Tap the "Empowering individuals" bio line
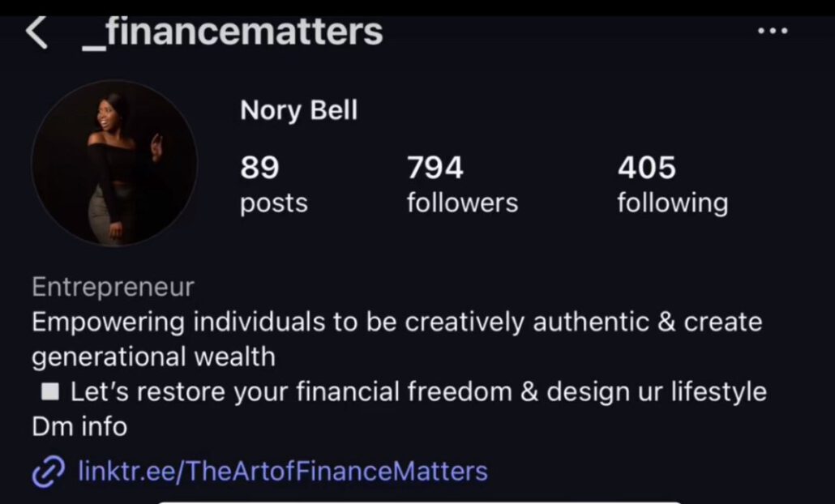Screen dimensions: 835x504 (x=396, y=322)
